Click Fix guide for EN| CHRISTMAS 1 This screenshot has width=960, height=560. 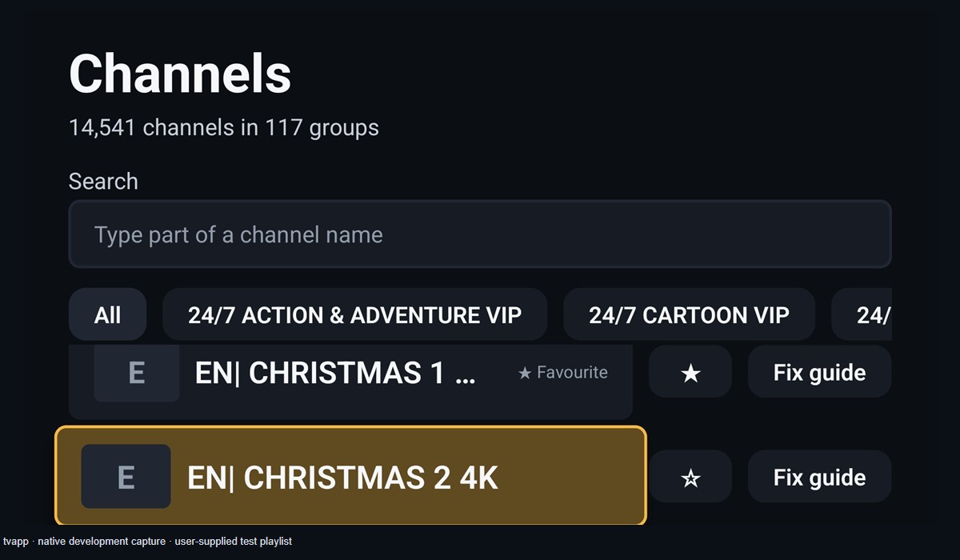pyautogui.click(x=819, y=372)
